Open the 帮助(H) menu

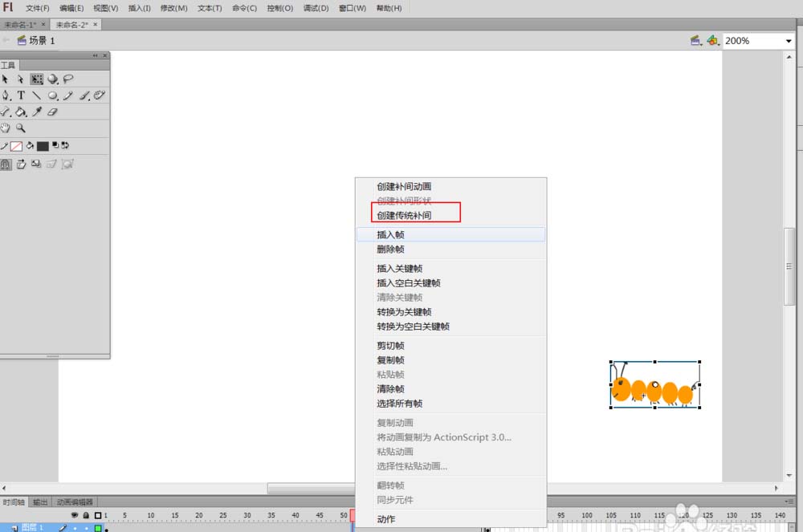tap(389, 8)
